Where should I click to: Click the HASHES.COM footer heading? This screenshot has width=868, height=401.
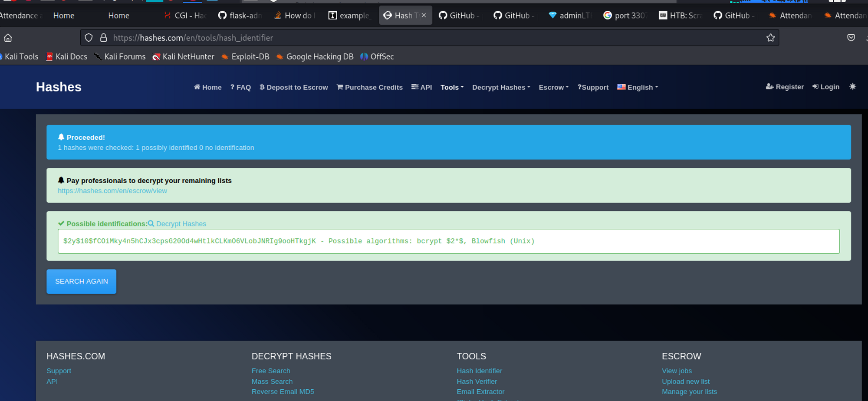[x=76, y=356]
